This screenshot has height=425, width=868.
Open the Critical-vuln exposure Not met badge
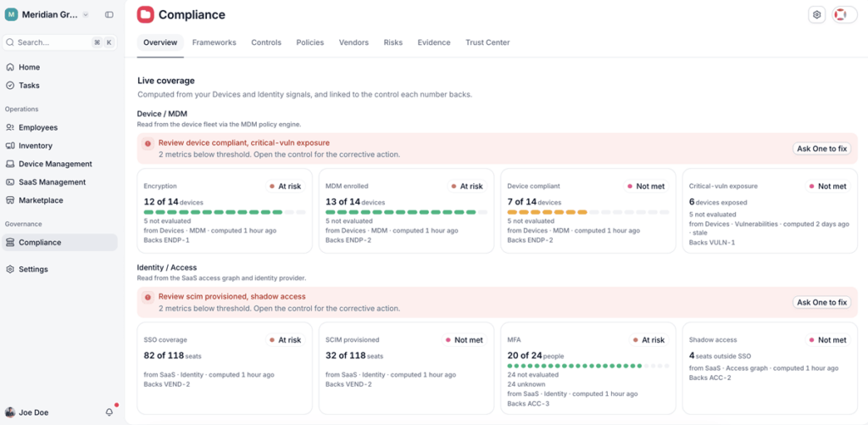pos(827,186)
